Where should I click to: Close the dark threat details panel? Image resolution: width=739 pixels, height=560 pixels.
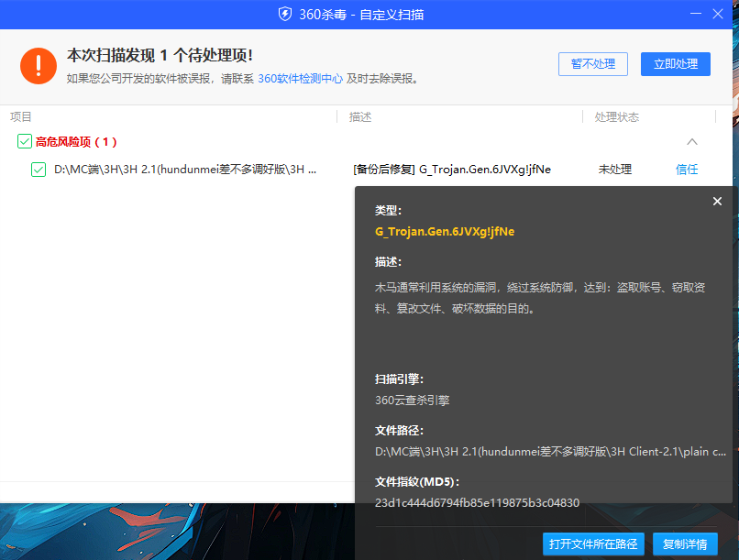[x=717, y=201]
